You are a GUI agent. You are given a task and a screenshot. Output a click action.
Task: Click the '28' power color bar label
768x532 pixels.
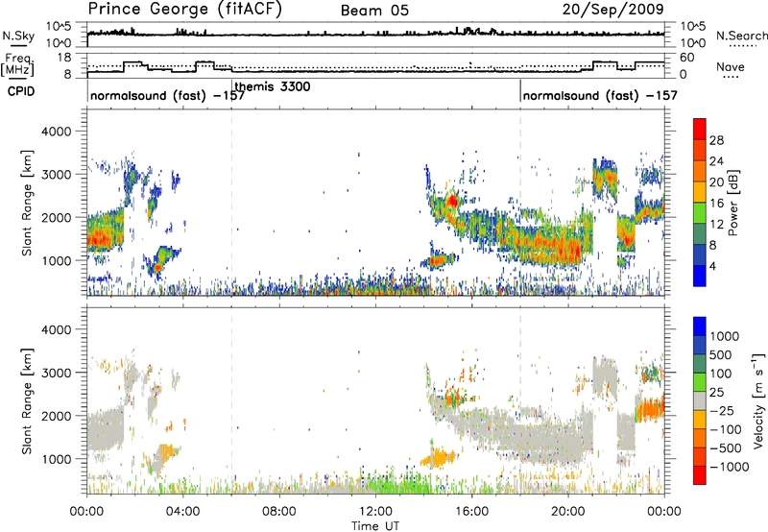coord(716,140)
